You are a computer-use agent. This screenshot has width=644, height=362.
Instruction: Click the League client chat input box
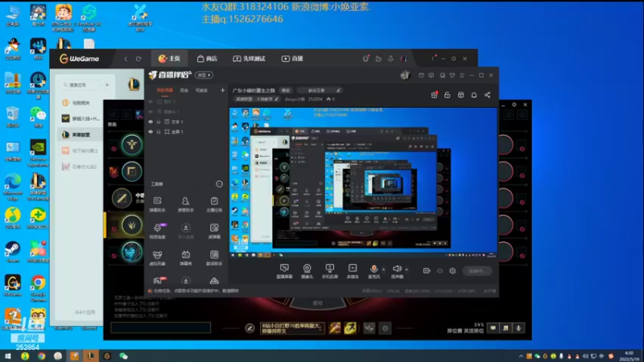160,327
